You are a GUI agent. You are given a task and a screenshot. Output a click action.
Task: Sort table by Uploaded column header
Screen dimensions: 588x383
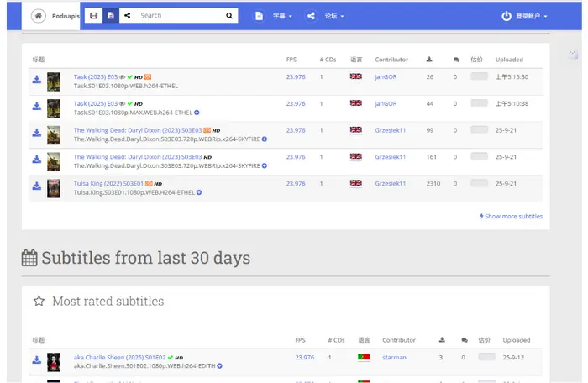click(510, 60)
